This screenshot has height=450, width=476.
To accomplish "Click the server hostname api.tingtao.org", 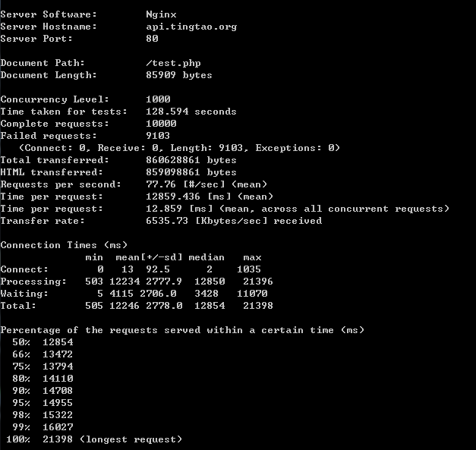I will [191, 27].
